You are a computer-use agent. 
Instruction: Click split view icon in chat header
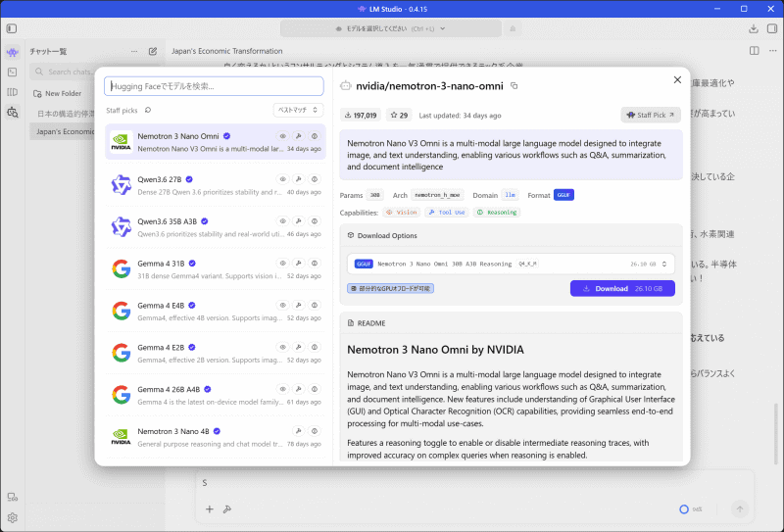[754, 51]
